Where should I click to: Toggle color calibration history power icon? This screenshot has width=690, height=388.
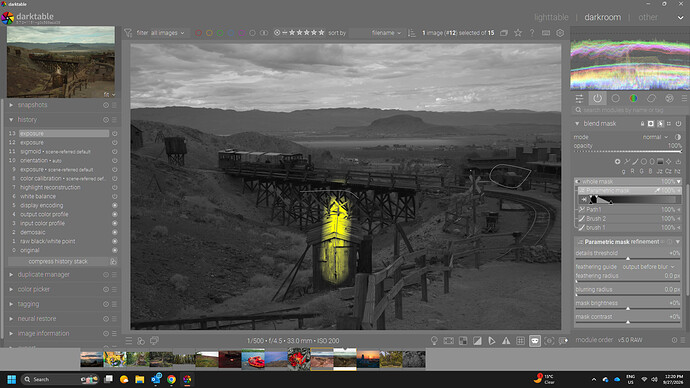(114, 179)
